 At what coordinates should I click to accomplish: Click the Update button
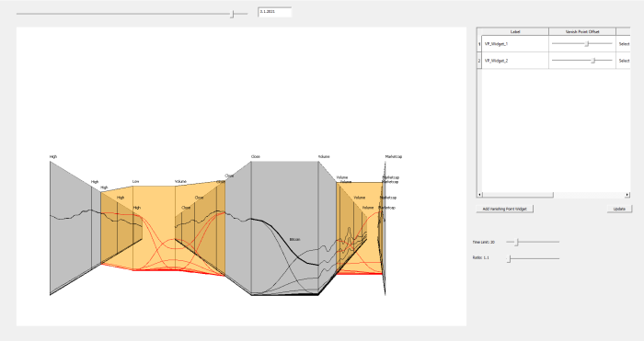619,209
